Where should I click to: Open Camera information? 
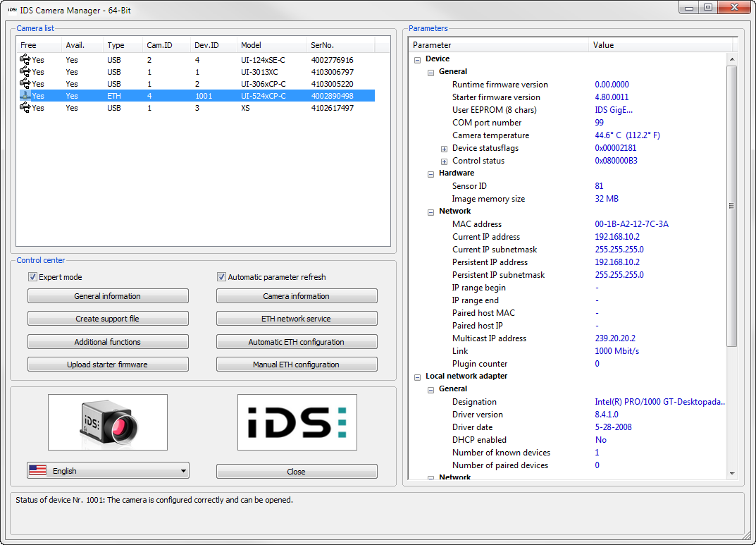[x=297, y=296]
